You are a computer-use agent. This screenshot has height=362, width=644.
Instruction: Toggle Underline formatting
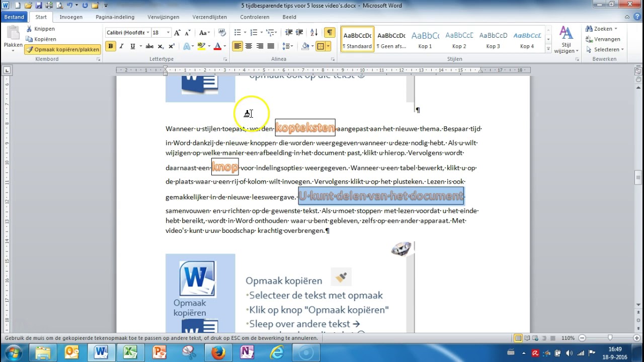[132, 46]
